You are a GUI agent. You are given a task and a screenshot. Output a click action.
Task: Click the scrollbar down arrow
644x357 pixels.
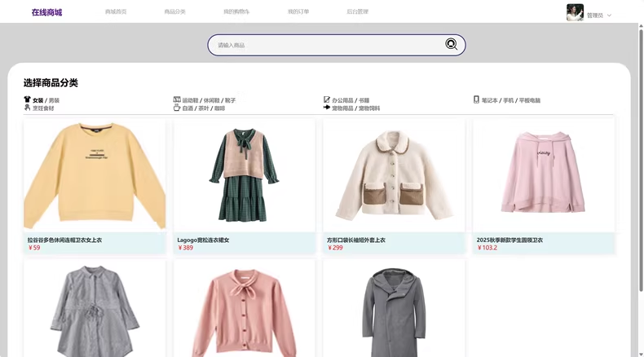(x=641, y=354)
